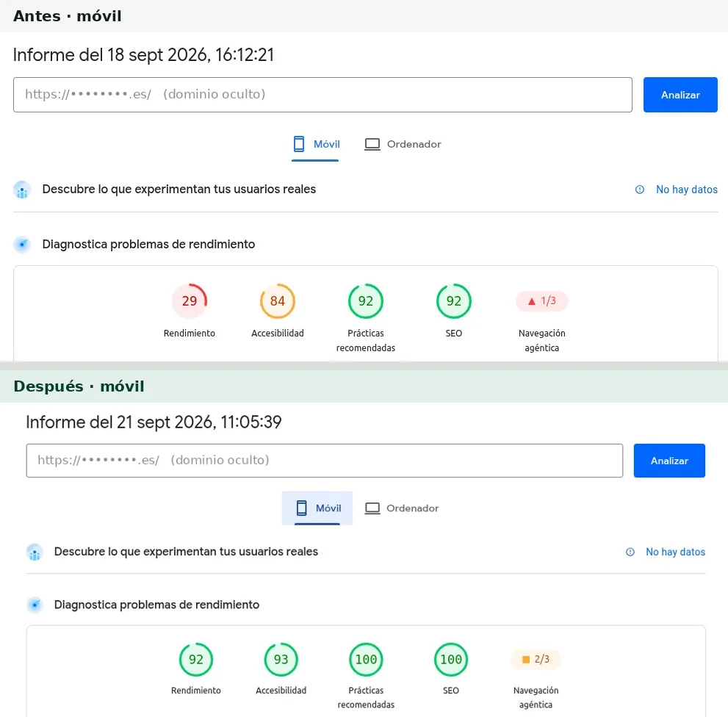This screenshot has height=717, width=728.
Task: Click Accesibilidad score gauge 93
Action: pyautogui.click(x=281, y=660)
